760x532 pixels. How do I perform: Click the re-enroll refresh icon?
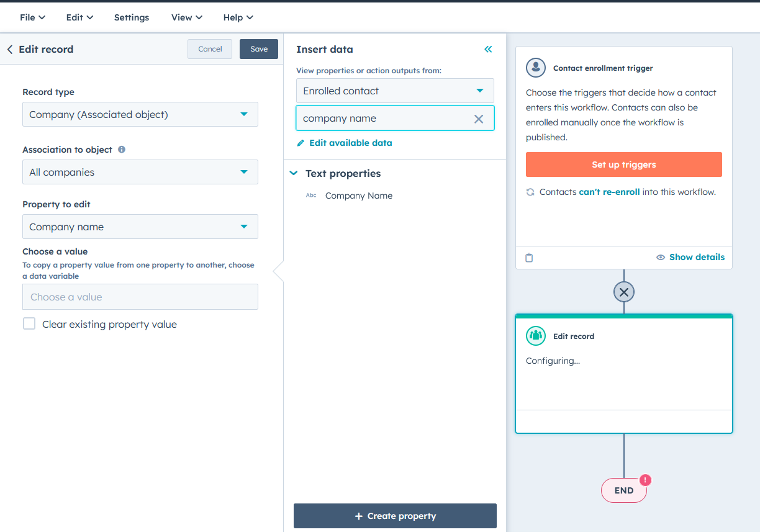pyautogui.click(x=530, y=192)
